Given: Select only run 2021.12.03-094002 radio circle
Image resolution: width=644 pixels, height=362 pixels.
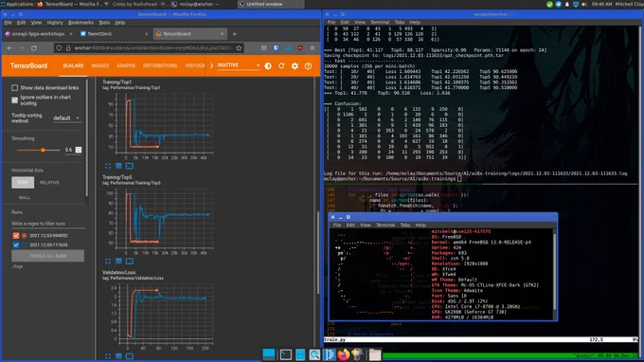Looking at the screenshot, I should tap(25, 235).
